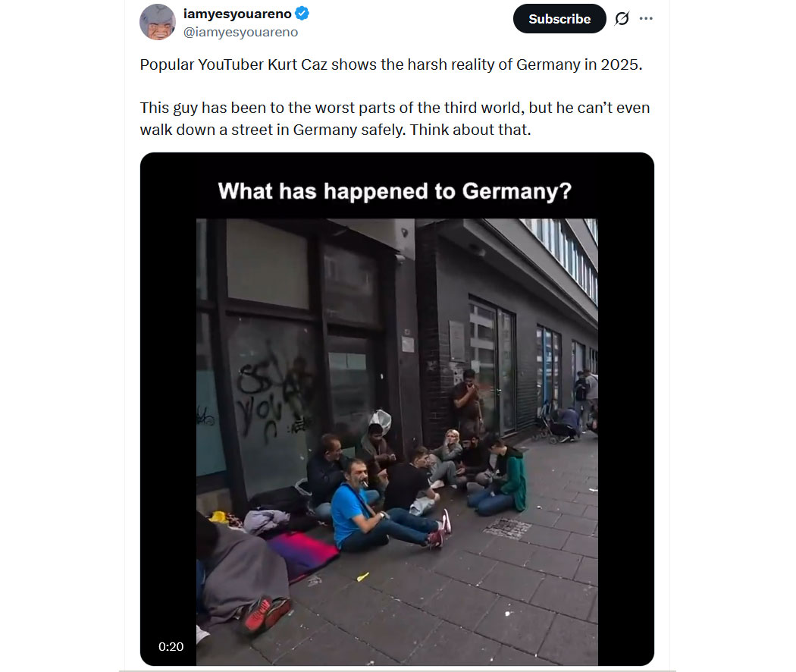Open the Grok explain-post icon
Viewport: 796px width, 672px height.
[x=622, y=19]
